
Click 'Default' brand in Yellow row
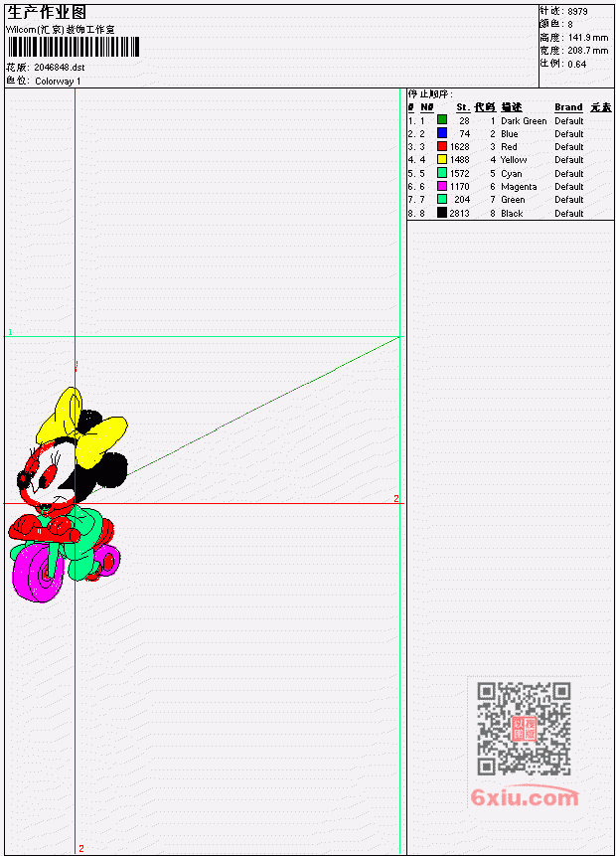click(569, 160)
